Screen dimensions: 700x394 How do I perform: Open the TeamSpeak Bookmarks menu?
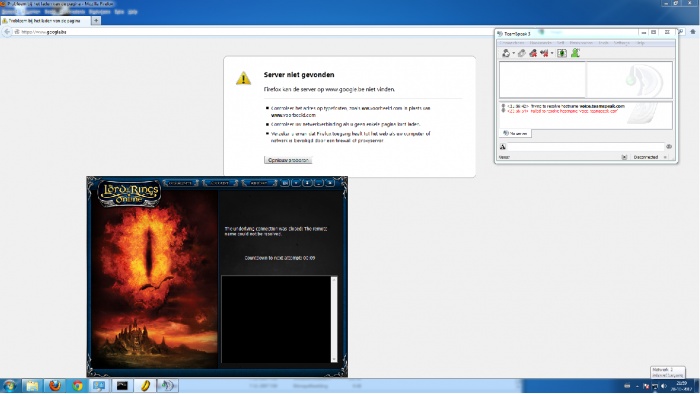tap(541, 43)
